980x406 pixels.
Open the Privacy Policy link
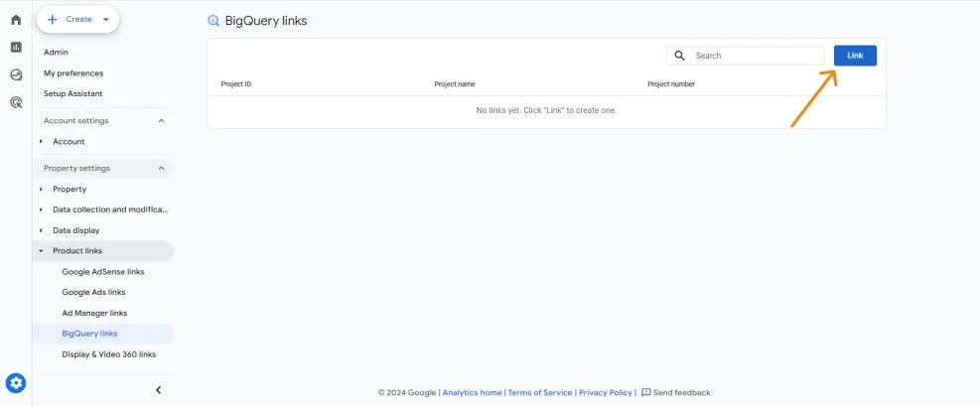coord(605,393)
